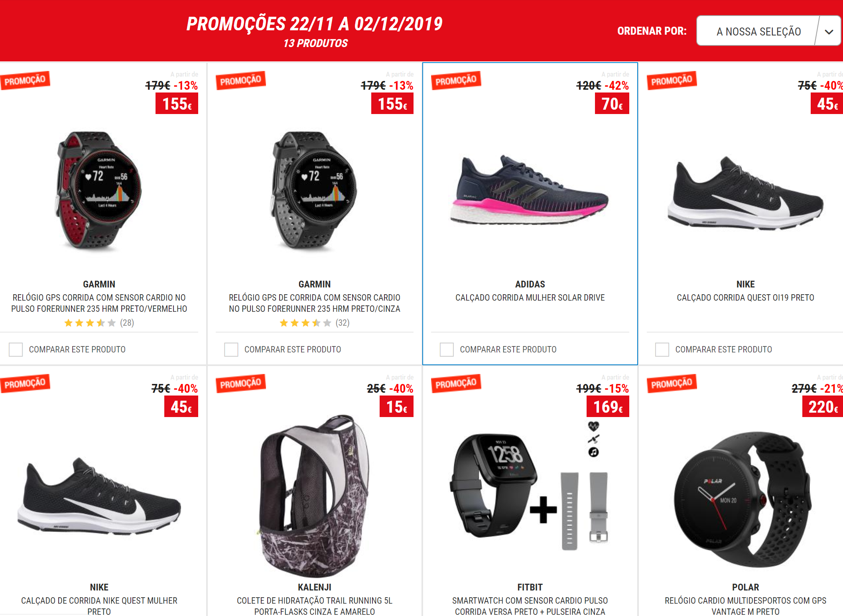This screenshot has height=616, width=843.
Task: Open the A Nossa Seleção sort dropdown
Action: pos(768,31)
